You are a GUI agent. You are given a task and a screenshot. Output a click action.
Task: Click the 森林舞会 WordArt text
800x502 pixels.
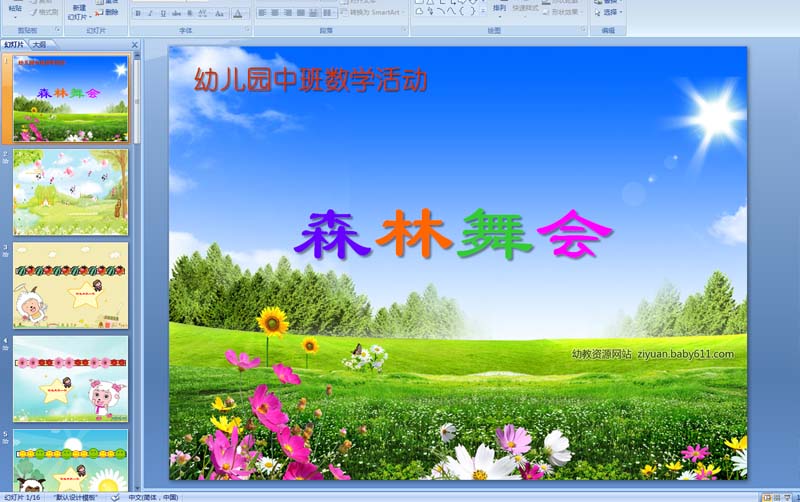(x=453, y=234)
